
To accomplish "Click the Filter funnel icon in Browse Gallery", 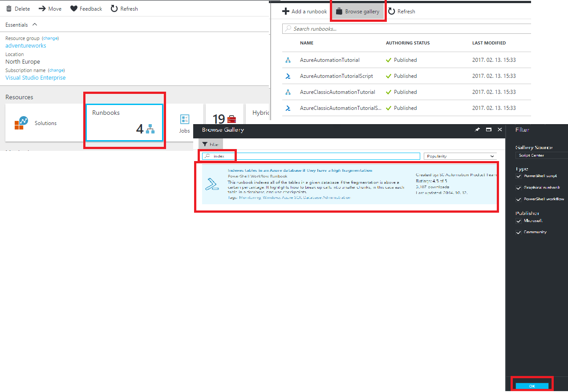I will point(205,144).
